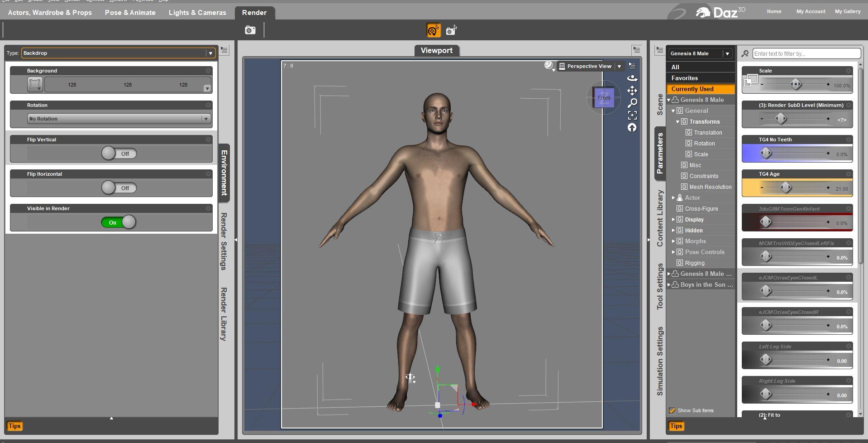Toggle the Flip Vertical switch
Screen dimensions: 868x443
(x=119, y=154)
